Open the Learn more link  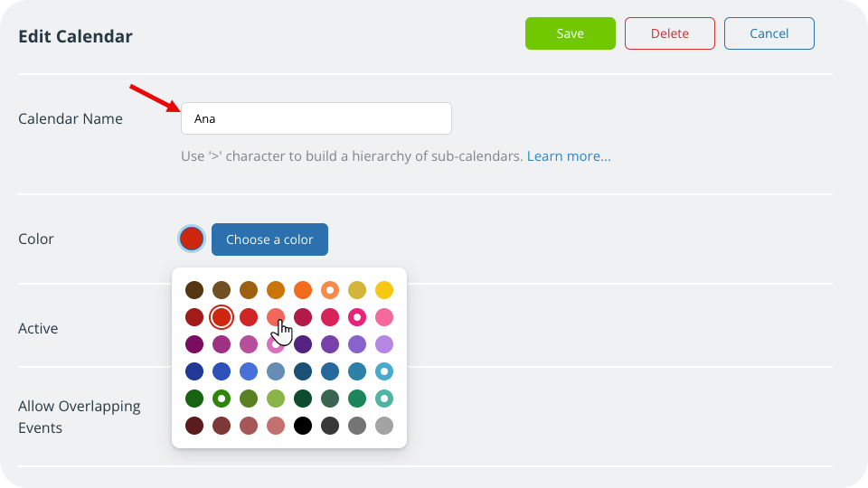point(569,156)
